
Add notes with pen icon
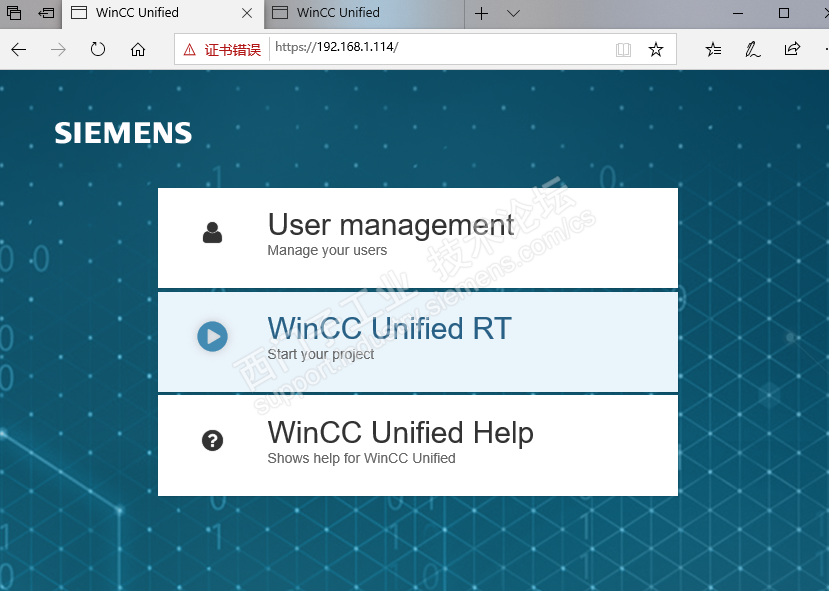tap(752, 50)
